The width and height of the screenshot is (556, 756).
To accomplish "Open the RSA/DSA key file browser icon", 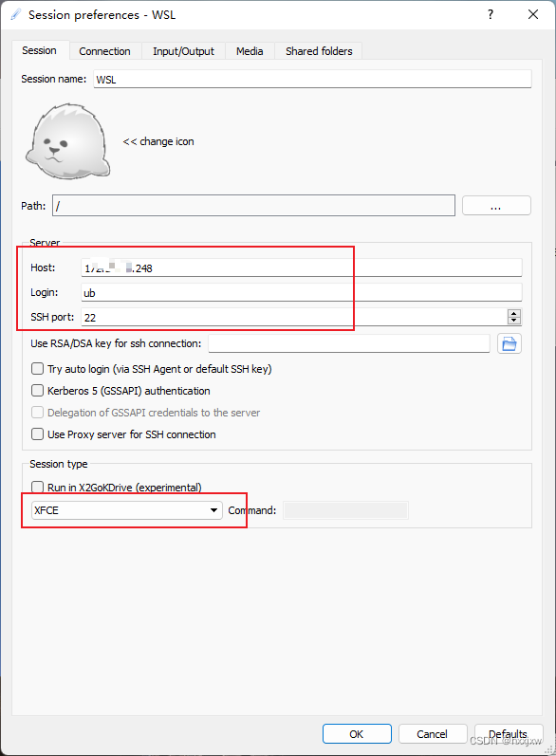I will (x=510, y=343).
